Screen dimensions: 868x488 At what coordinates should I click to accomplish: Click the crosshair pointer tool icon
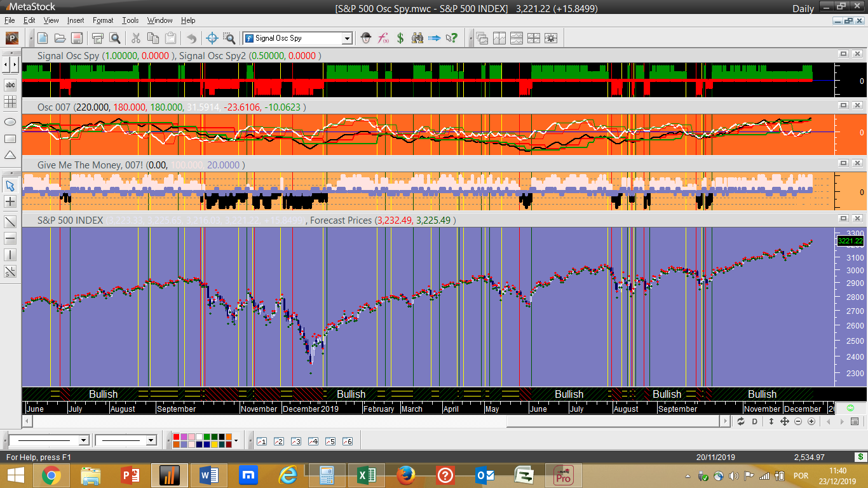coord(212,38)
